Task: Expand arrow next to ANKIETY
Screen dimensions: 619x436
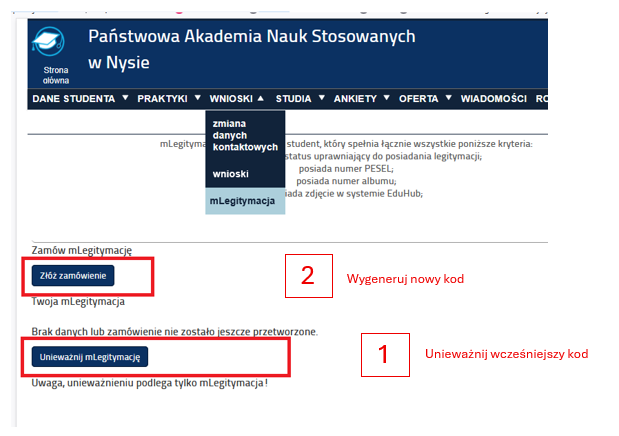Action: point(386,98)
